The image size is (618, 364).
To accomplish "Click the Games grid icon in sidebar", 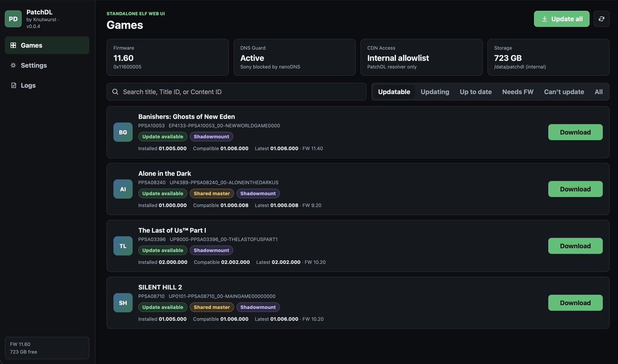I will tap(13, 45).
